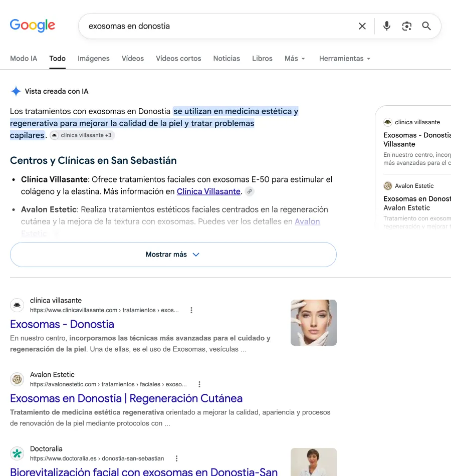The image size is (451, 476).
Task: Click the Doctoralia doctor photo thumbnail
Action: [313, 462]
